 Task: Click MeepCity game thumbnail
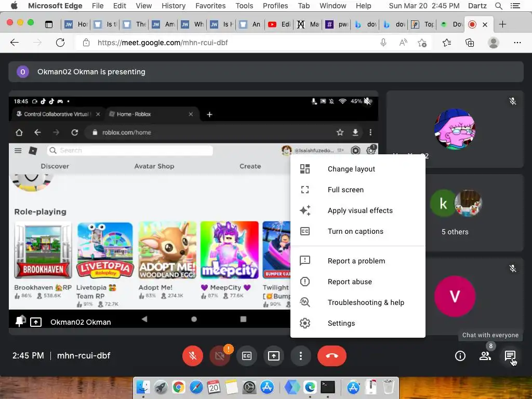point(229,250)
